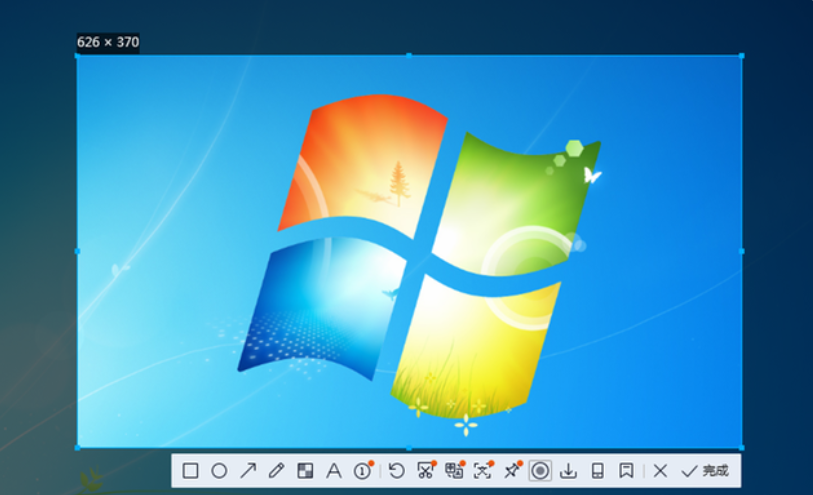Viewport: 813px width, 495px height.
Task: Save screenshot with download icon
Action: pos(569,470)
